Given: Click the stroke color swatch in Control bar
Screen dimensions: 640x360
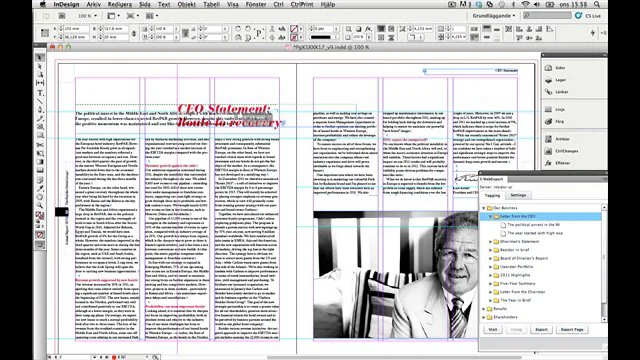Looking at the screenshot, I should coord(294,37).
